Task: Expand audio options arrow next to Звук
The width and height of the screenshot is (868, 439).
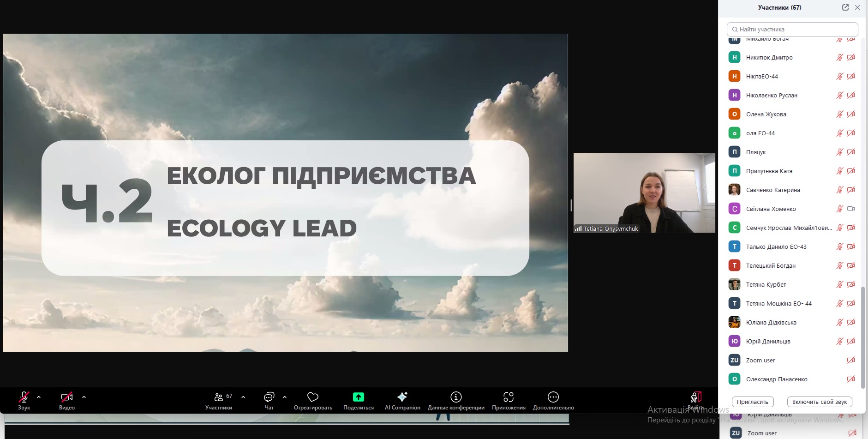Action: click(39, 397)
